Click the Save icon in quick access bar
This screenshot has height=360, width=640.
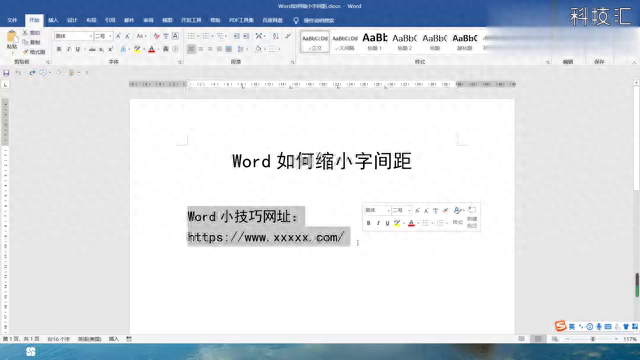point(6,73)
